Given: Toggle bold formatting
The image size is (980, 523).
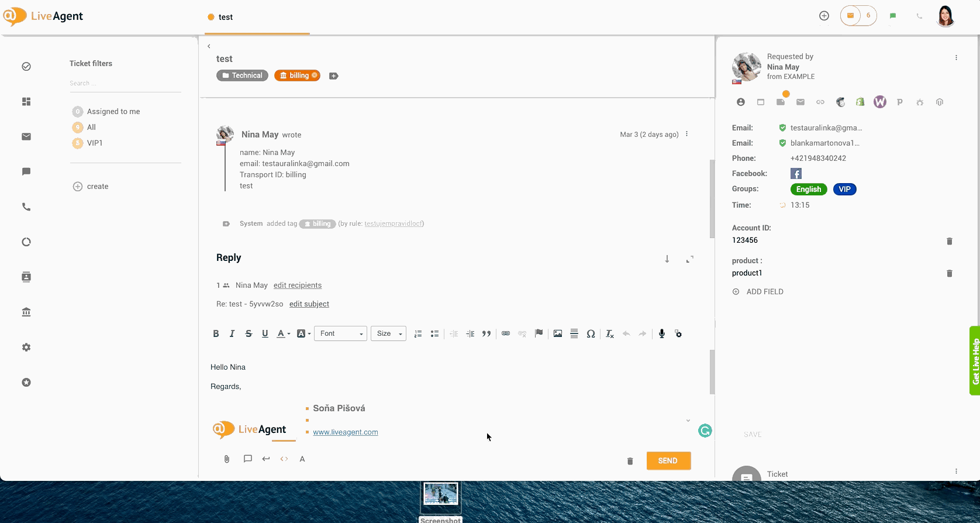Looking at the screenshot, I should point(216,333).
